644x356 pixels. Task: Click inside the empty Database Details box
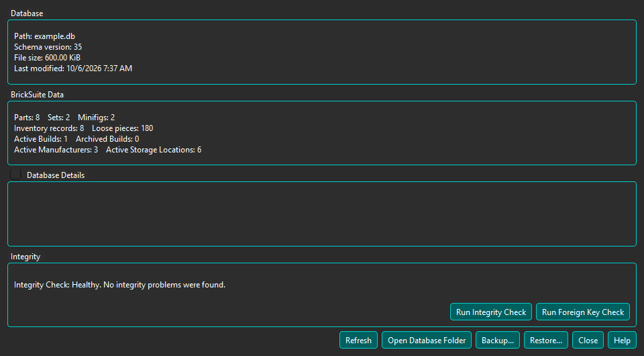click(x=322, y=214)
